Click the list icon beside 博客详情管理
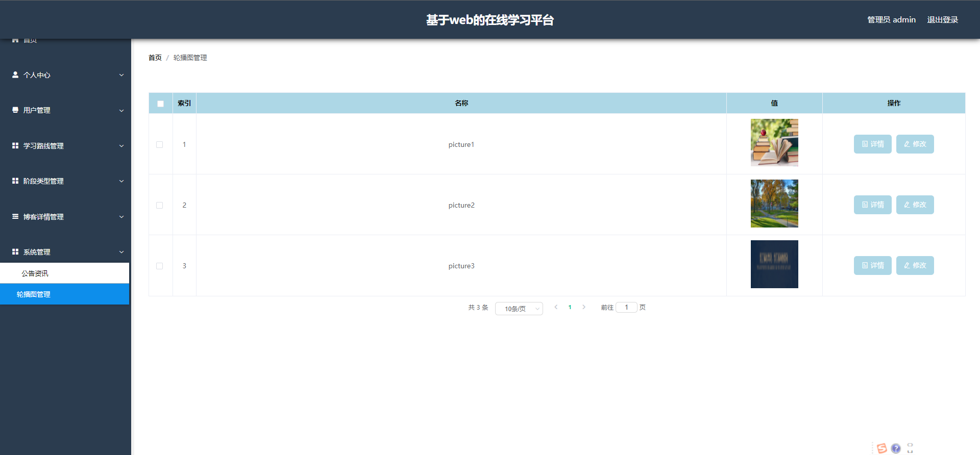The image size is (980, 455). [x=15, y=216]
